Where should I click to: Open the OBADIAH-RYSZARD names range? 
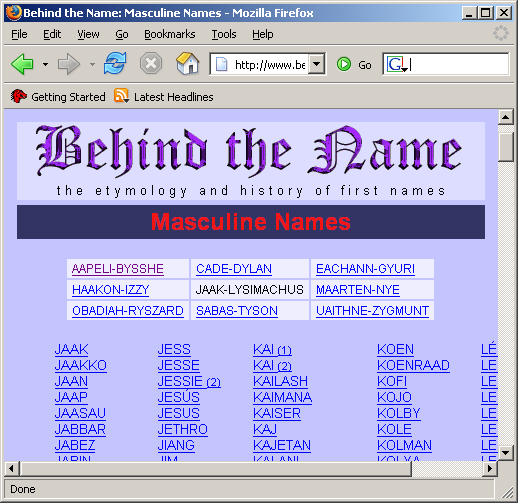click(128, 311)
